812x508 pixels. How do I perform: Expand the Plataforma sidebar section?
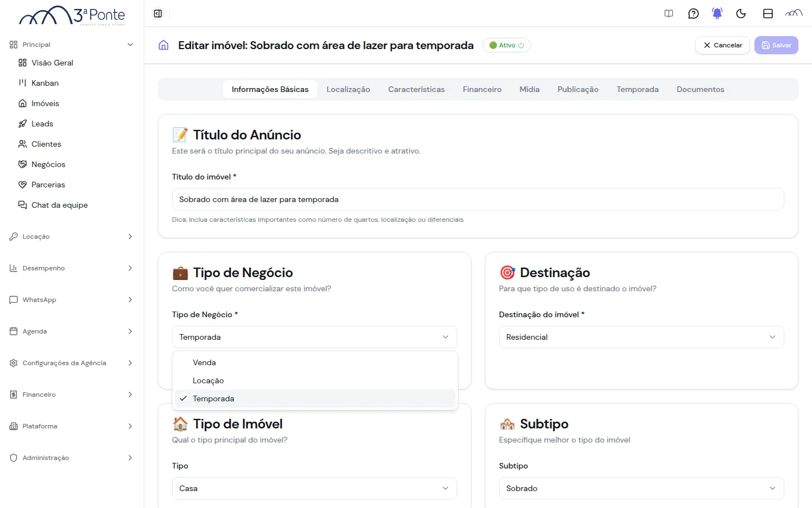(72, 426)
